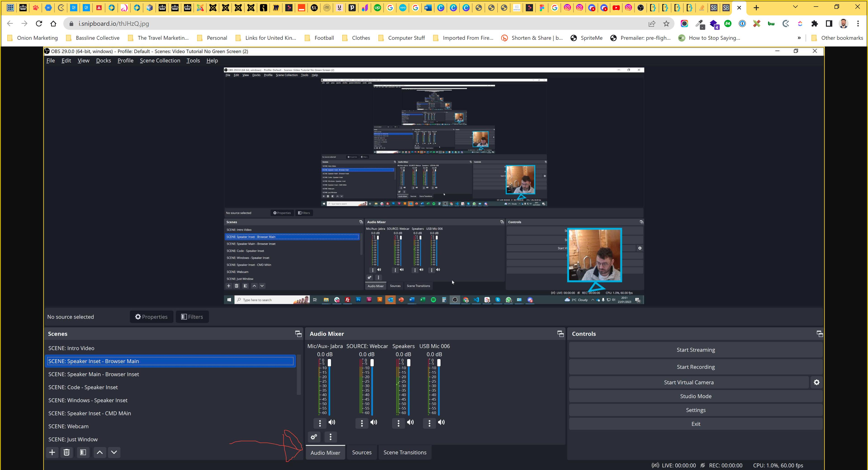Open the Audio Mixer general options three-dot menu
The width and height of the screenshot is (868, 470).
point(330,437)
